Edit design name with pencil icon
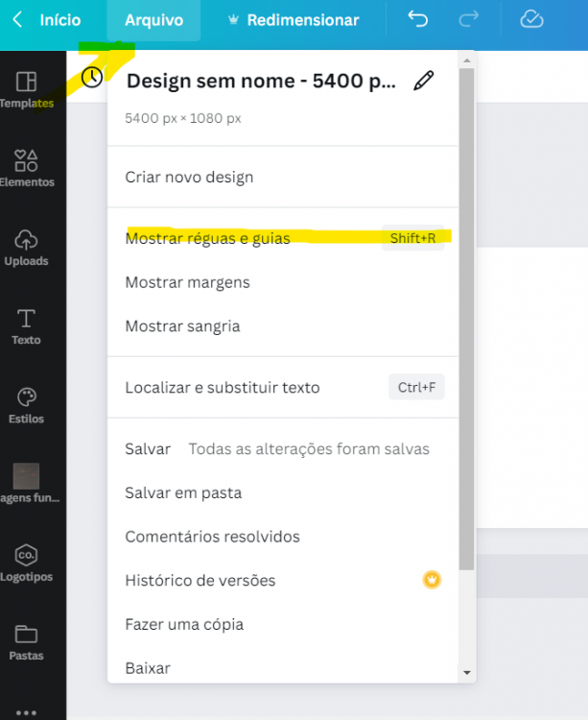Viewport: 588px width, 720px height. pyautogui.click(x=423, y=81)
